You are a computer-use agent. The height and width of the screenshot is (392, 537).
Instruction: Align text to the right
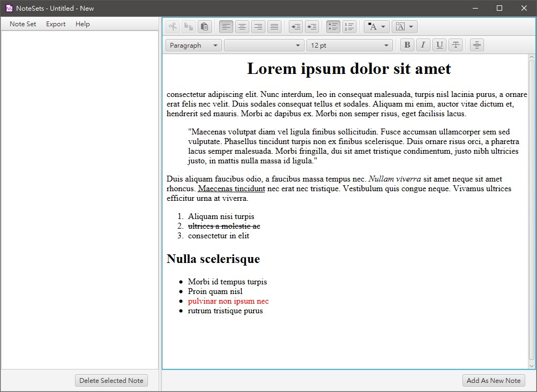(x=258, y=27)
